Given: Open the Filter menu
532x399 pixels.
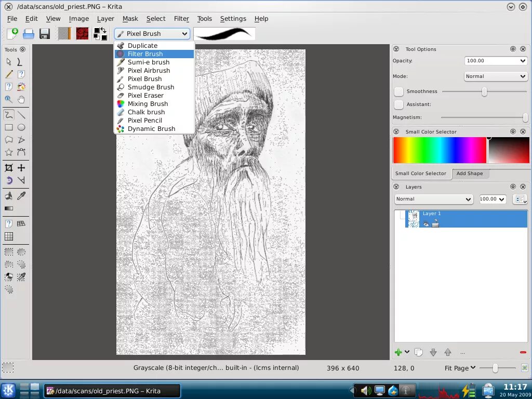Looking at the screenshot, I should point(181,19).
